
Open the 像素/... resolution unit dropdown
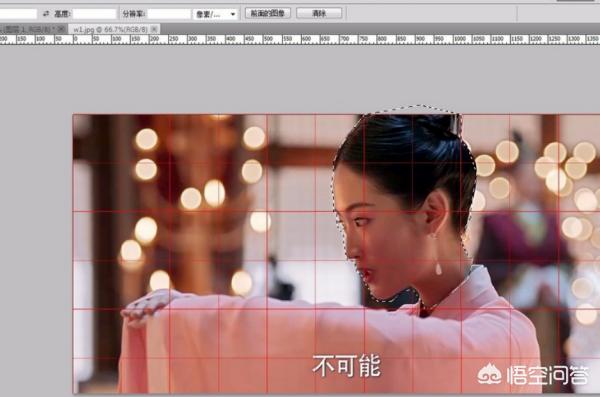[215, 14]
